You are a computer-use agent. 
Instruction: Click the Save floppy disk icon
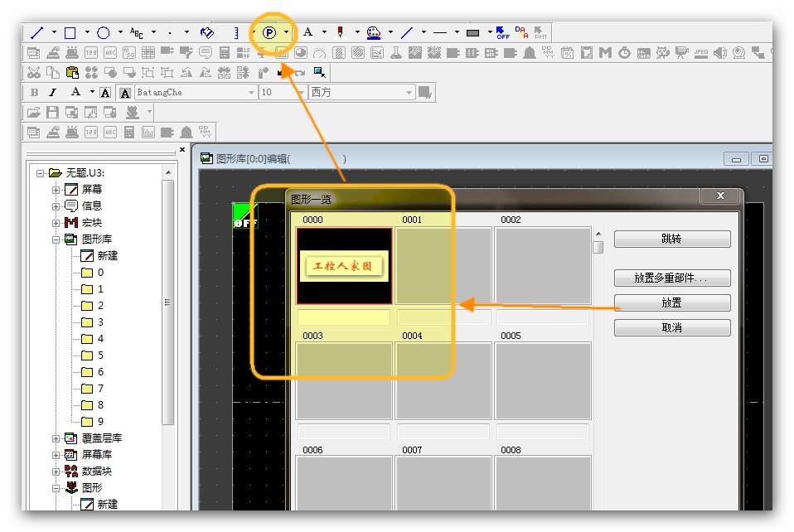pos(52,112)
